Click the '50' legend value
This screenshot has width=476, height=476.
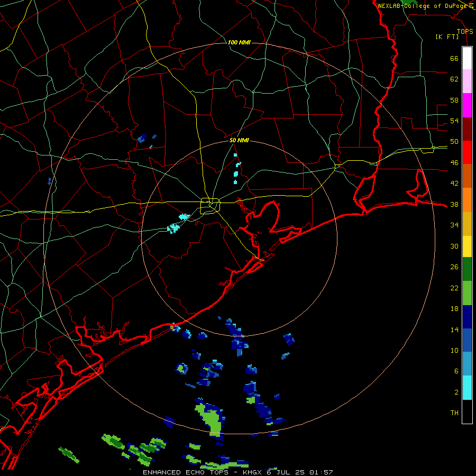click(x=454, y=142)
